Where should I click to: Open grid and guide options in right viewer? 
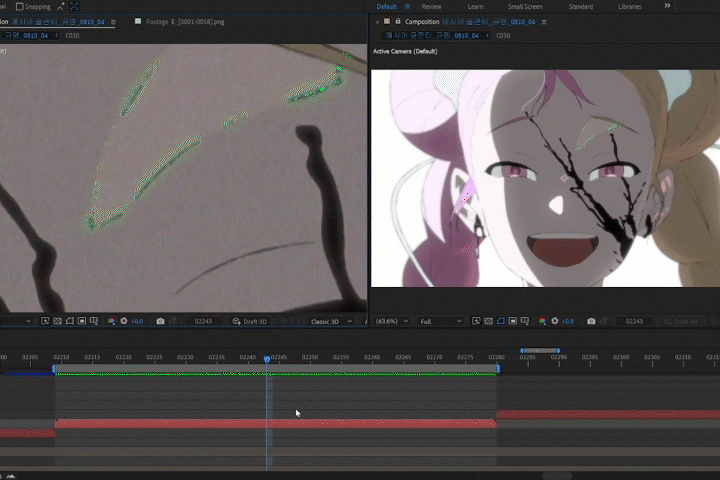(525, 321)
